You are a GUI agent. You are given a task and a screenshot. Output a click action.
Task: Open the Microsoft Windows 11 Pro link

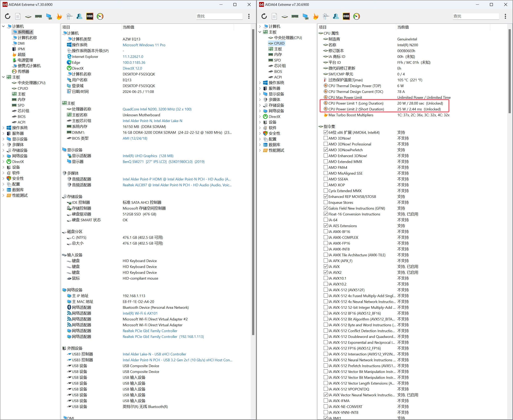tap(144, 45)
